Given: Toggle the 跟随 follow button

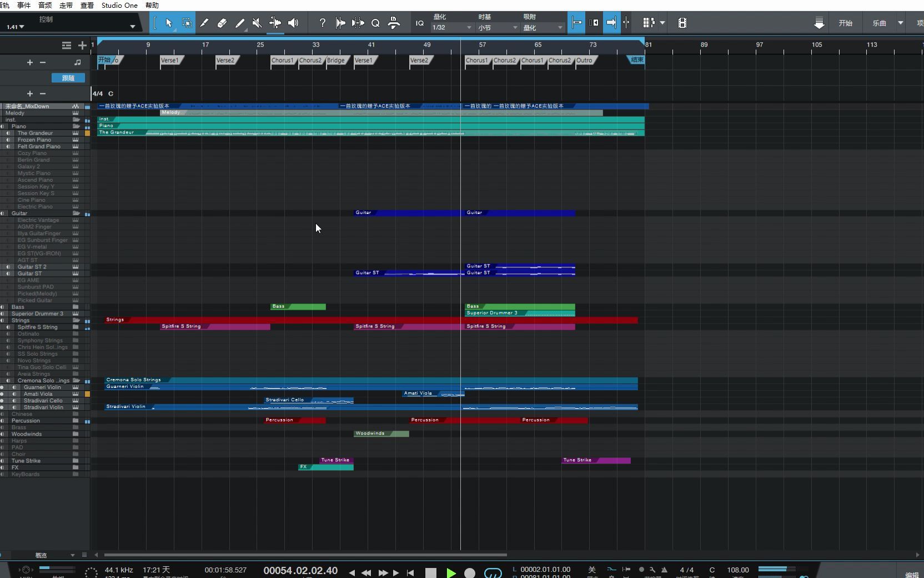Looking at the screenshot, I should click(68, 78).
